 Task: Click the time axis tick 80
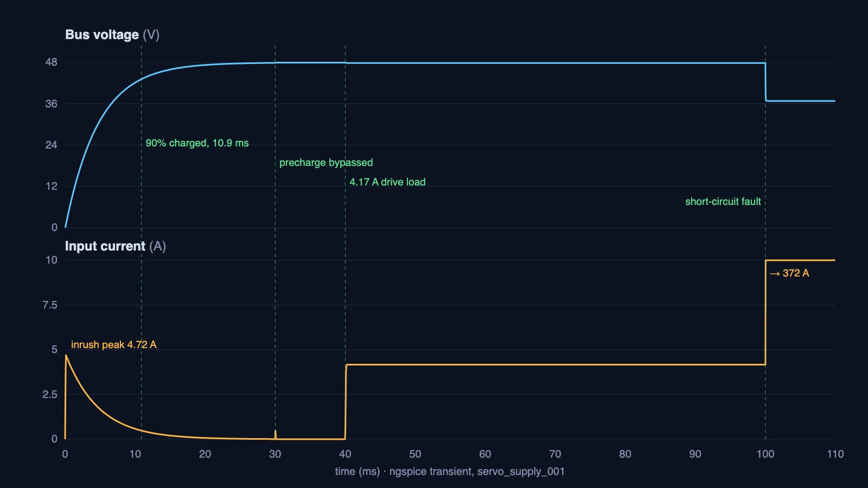click(625, 454)
